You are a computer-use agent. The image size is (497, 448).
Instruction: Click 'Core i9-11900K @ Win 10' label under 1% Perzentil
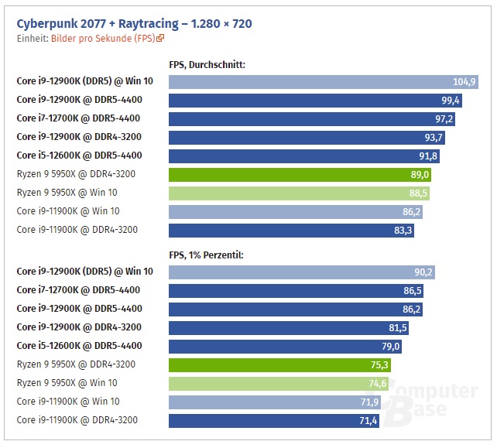point(68,402)
